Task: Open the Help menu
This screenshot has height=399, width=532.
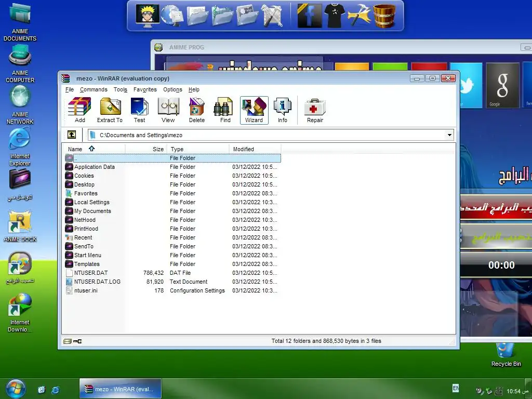Action: [x=194, y=89]
